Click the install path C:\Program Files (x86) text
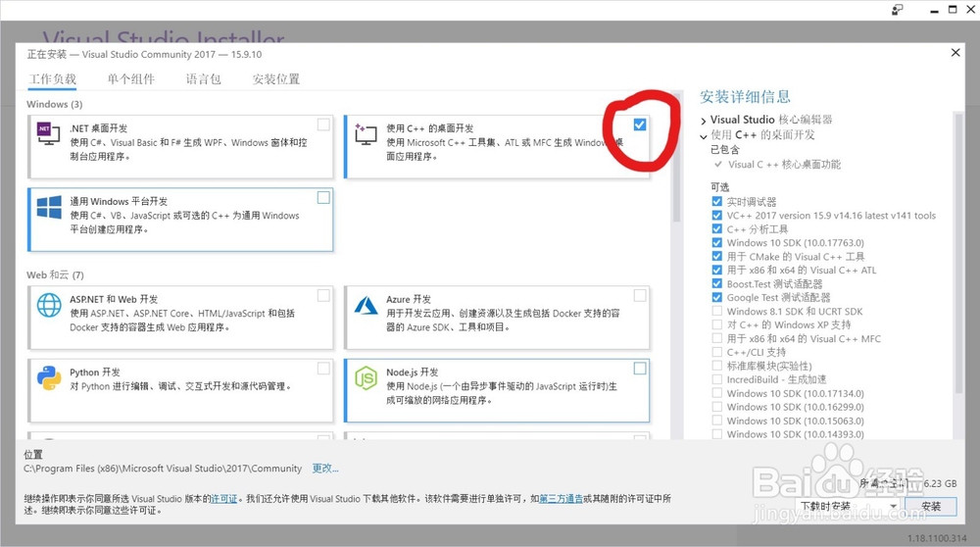The width and height of the screenshot is (980, 547). click(x=163, y=469)
